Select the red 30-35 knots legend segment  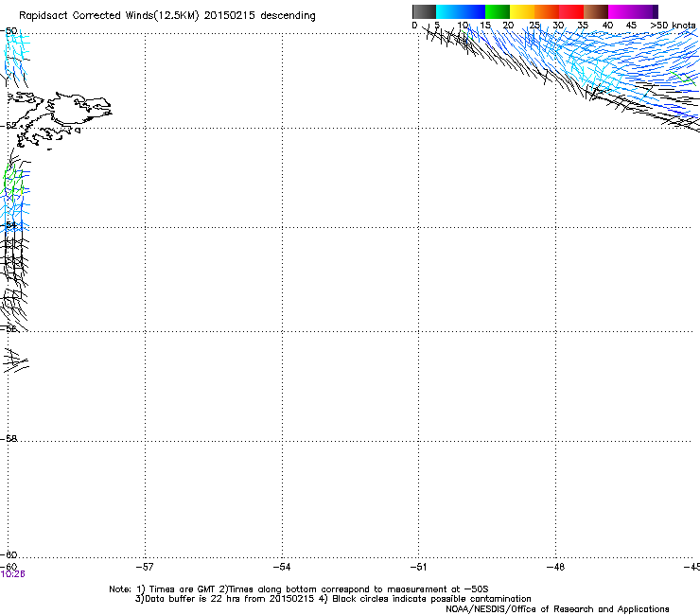click(x=571, y=11)
